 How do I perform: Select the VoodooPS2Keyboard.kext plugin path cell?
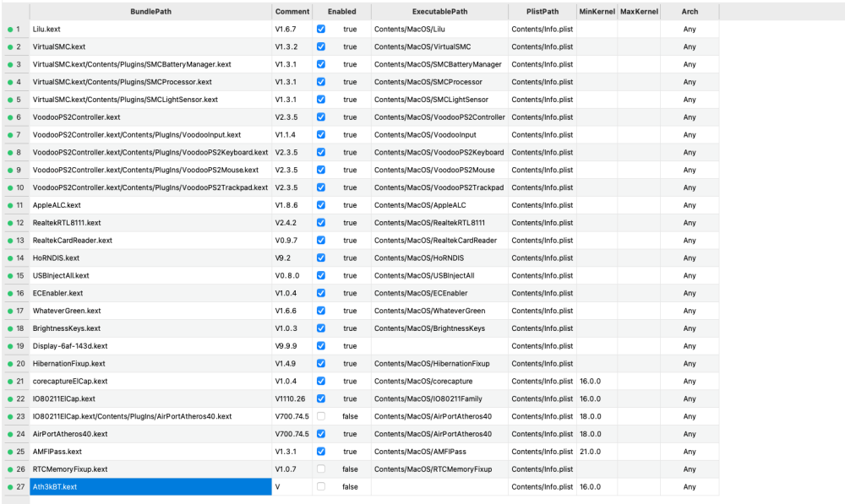pyautogui.click(x=151, y=153)
